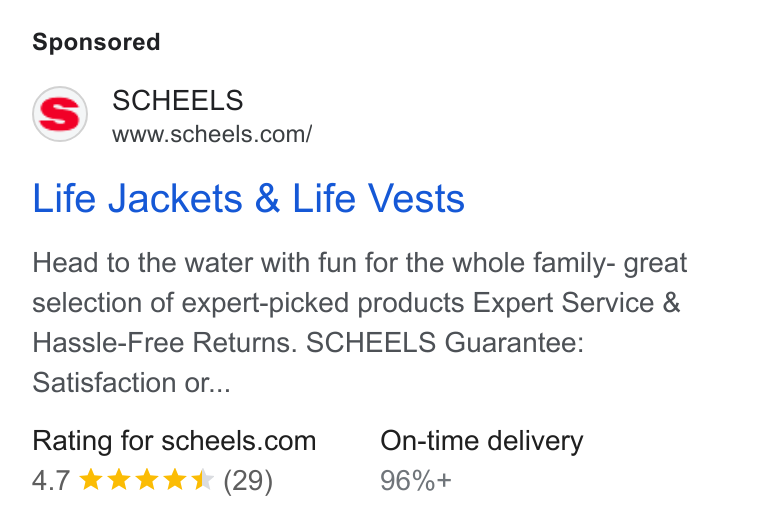Click the 4.7 rating score
Viewport: 760px width, 524px height.
[x=51, y=481]
